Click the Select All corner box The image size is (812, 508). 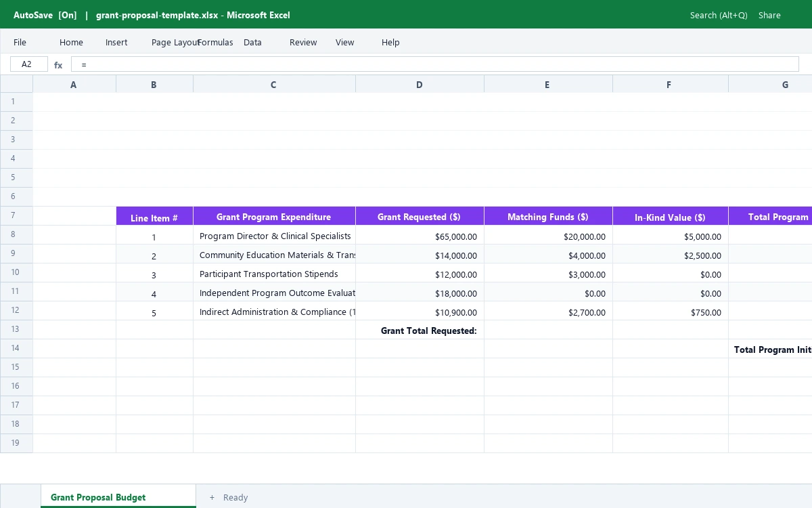[16, 84]
